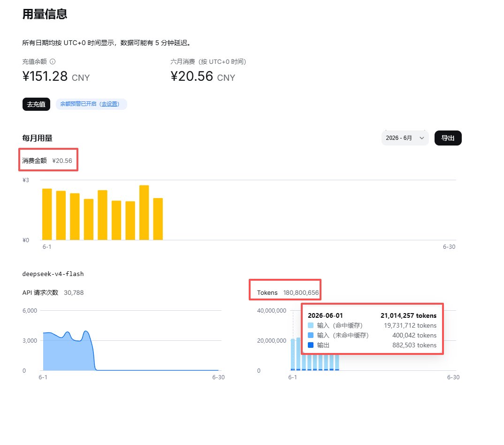Click the 余额预警已开启 badge text
504x445 pixels.
(78, 104)
